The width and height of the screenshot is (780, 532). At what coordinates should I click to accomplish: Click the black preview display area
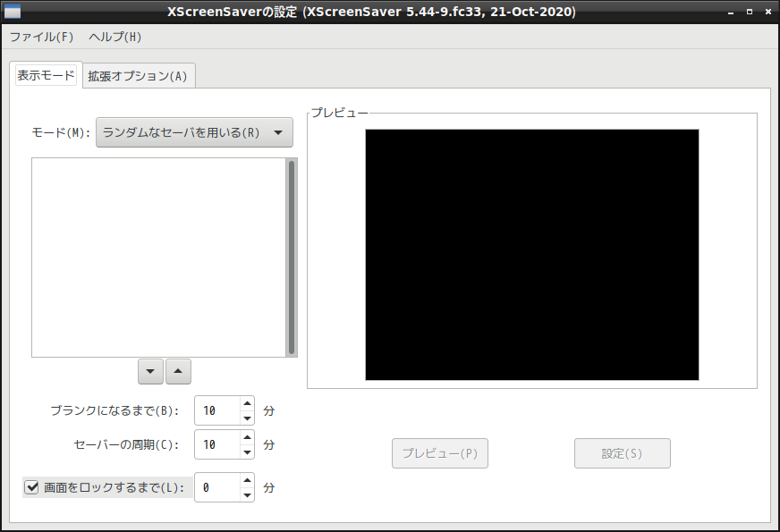tap(531, 255)
